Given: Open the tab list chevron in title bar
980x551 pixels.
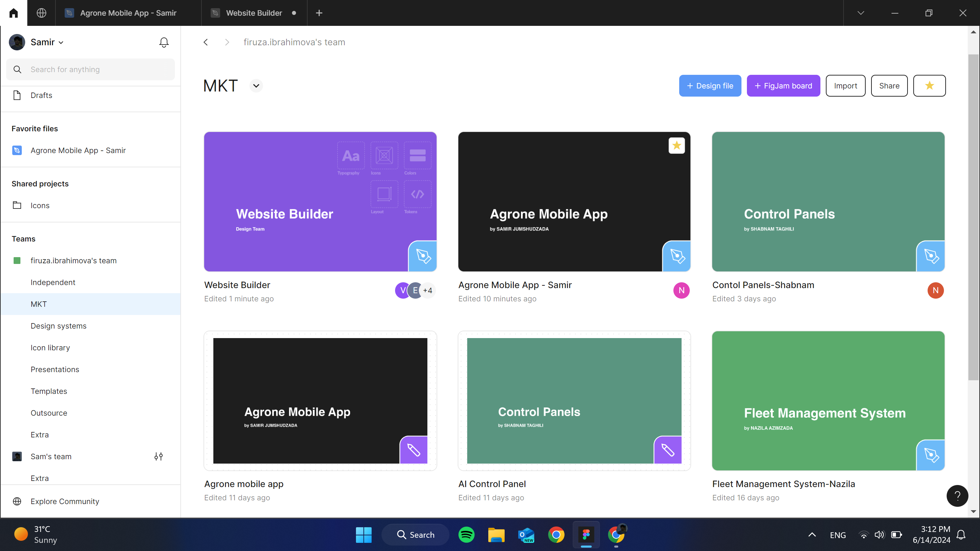Looking at the screenshot, I should click(861, 13).
